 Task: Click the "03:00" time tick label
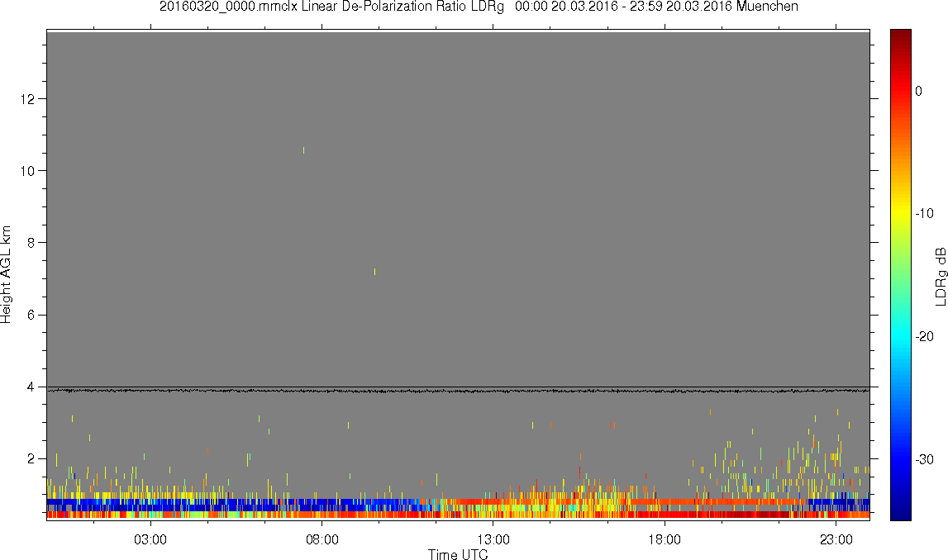[x=150, y=539]
